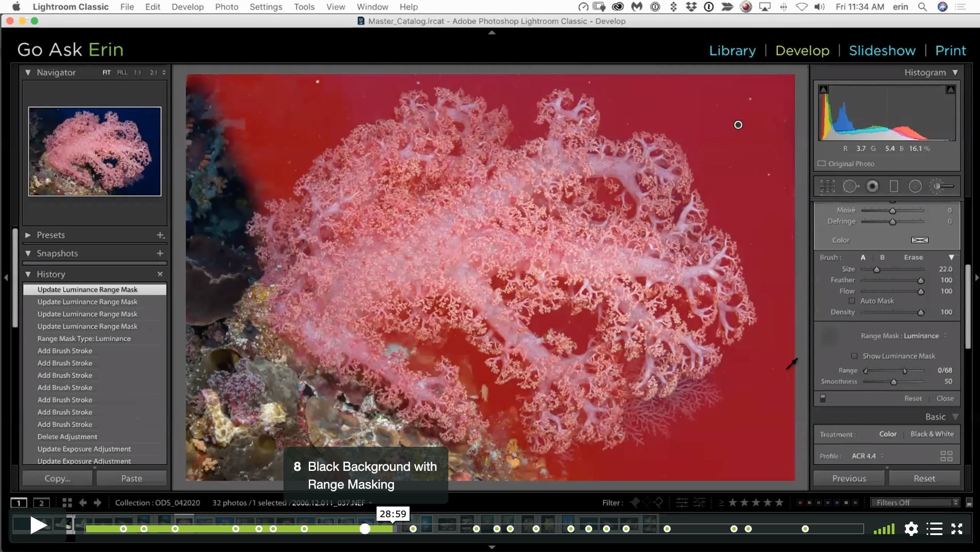Open the Filters Off dropdown
This screenshot has height=552, width=980.
[915, 503]
